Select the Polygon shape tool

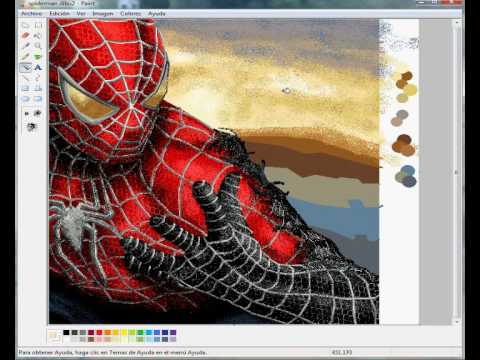pos(38,88)
